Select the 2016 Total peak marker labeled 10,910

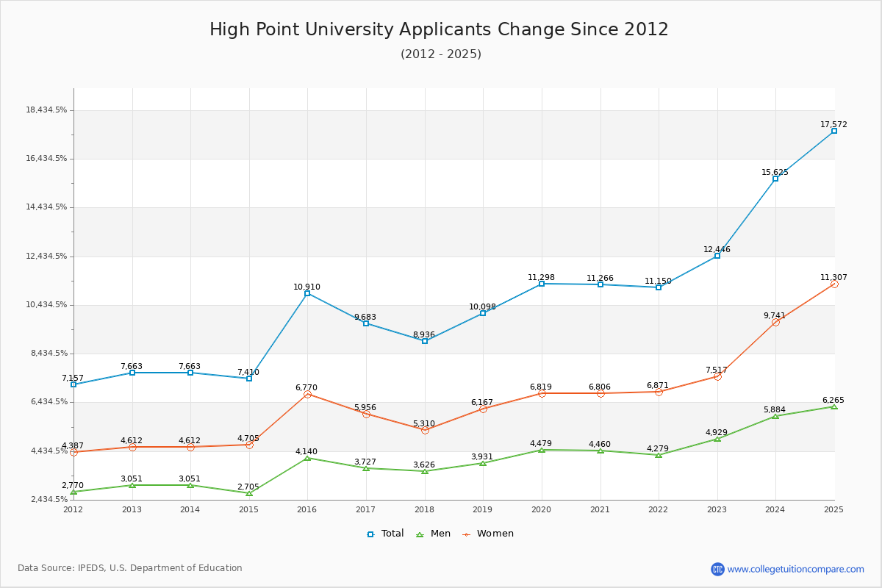[306, 293]
